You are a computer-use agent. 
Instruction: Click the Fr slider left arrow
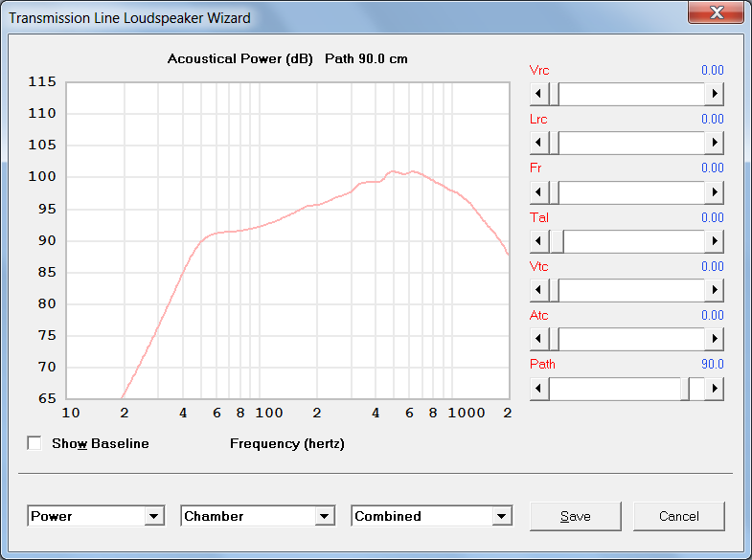point(539,192)
